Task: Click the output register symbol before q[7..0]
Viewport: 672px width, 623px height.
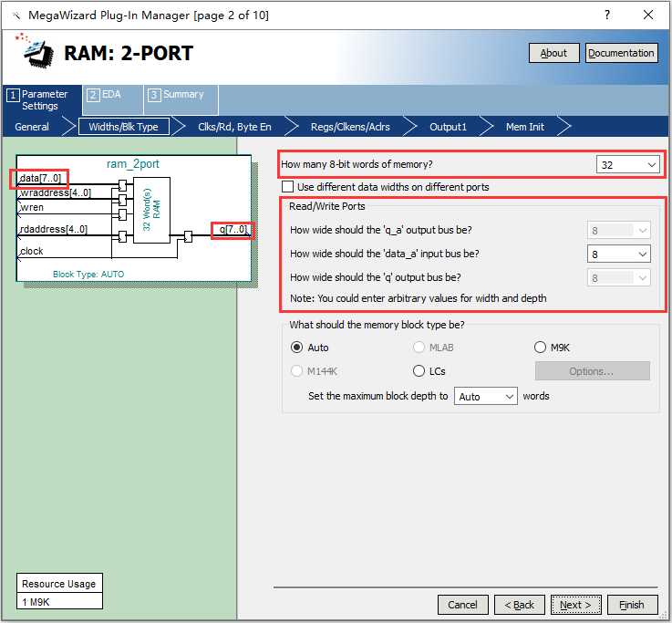Action: pyautogui.click(x=188, y=236)
